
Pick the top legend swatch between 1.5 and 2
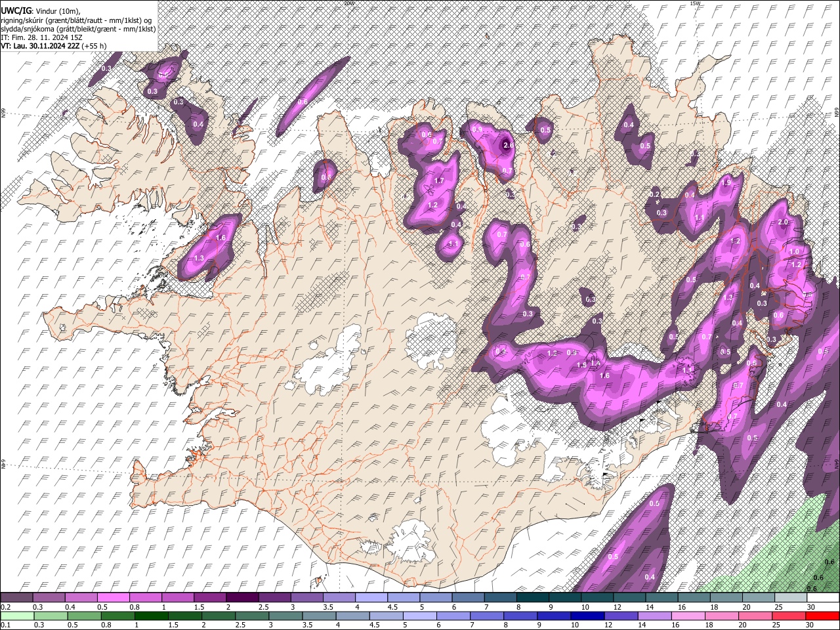tap(210, 598)
